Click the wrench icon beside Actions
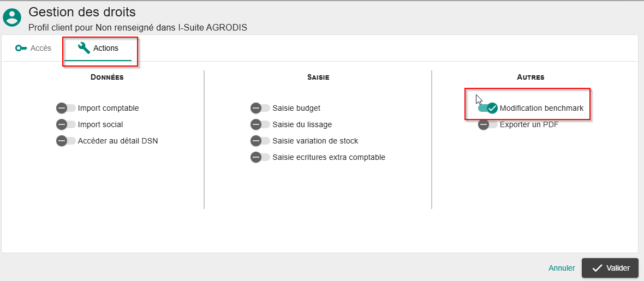This screenshot has width=644, height=281. [84, 48]
